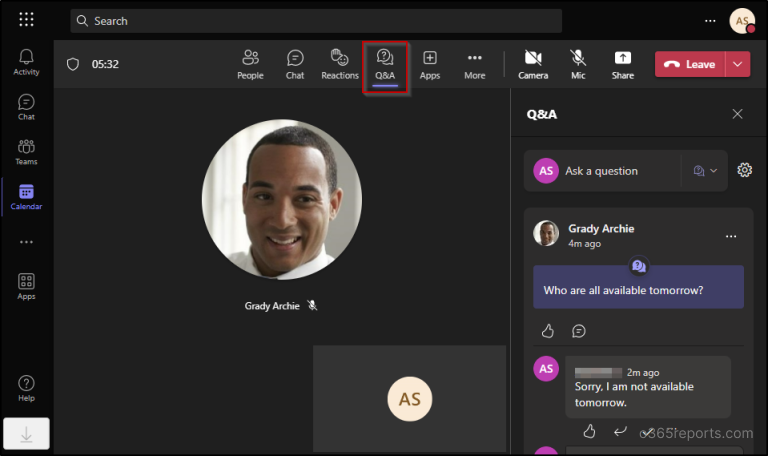Expand the question type dropdown
768x456 pixels.
(x=705, y=171)
